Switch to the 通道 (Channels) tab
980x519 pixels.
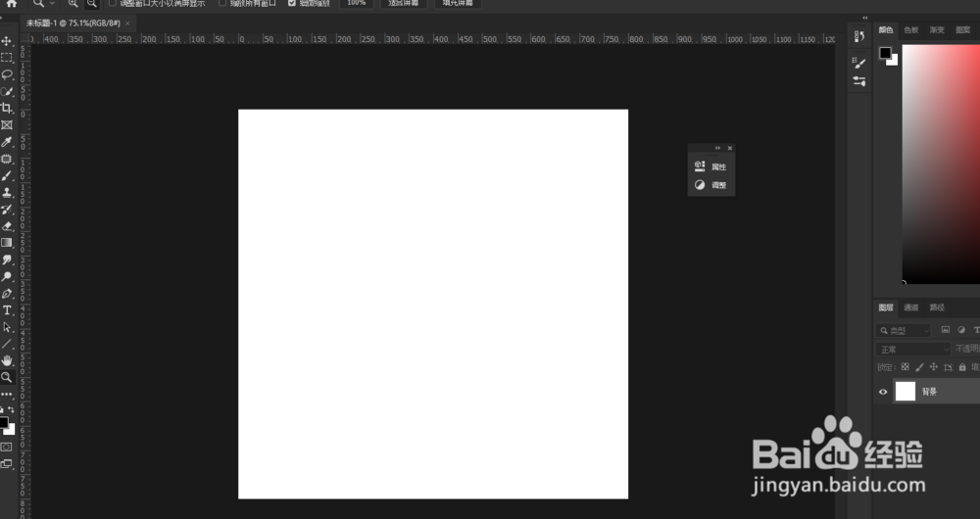point(911,307)
